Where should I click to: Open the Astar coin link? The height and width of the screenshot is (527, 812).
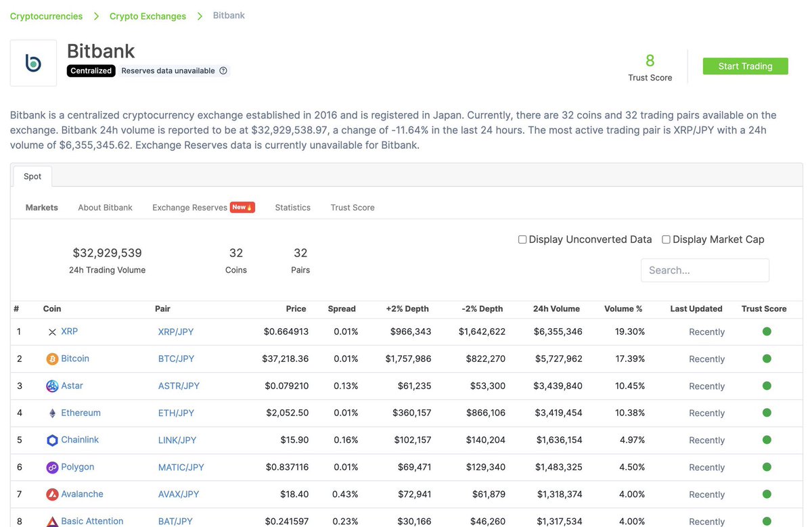click(x=72, y=386)
